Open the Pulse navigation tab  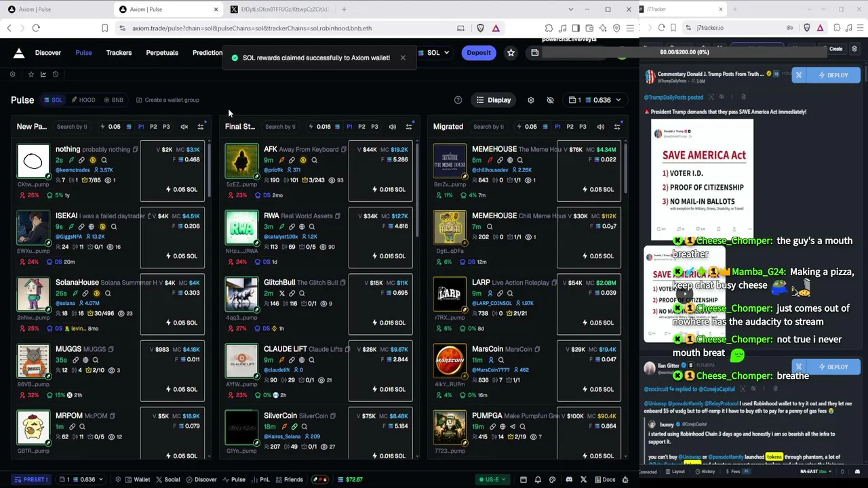[83, 53]
